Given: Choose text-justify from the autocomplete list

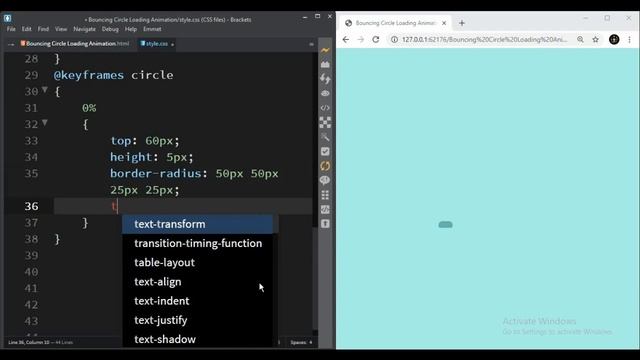Looking at the screenshot, I should (x=198, y=320).
